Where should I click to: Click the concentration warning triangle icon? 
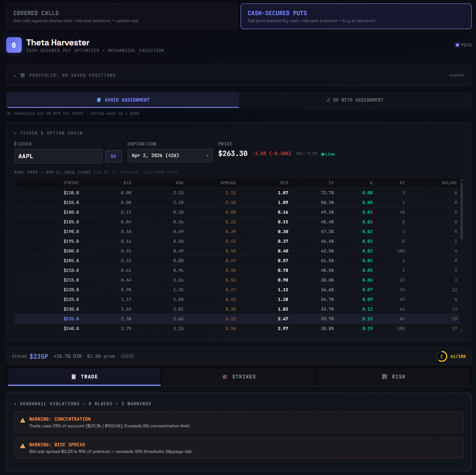click(x=23, y=420)
